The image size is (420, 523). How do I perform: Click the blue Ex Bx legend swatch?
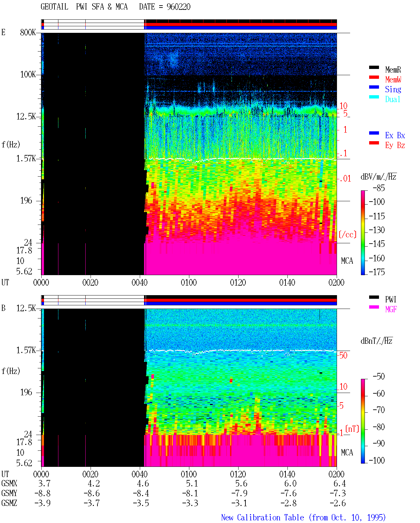tap(374, 133)
